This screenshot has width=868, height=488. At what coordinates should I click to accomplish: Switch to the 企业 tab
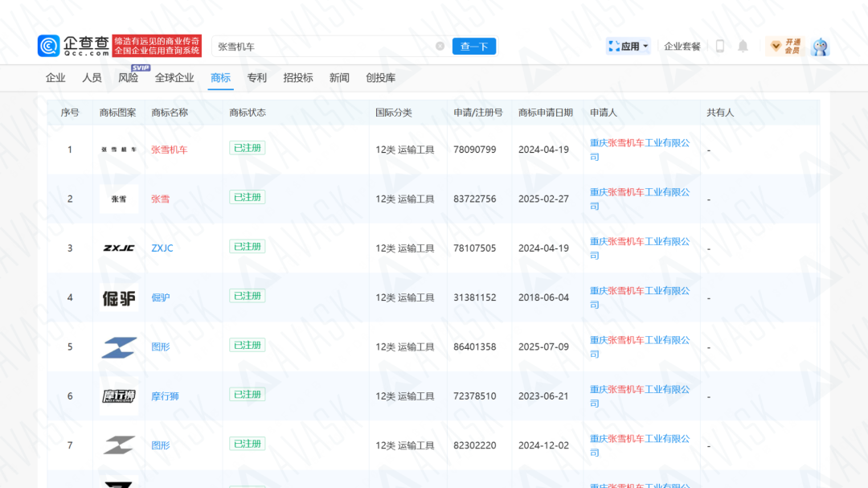55,78
